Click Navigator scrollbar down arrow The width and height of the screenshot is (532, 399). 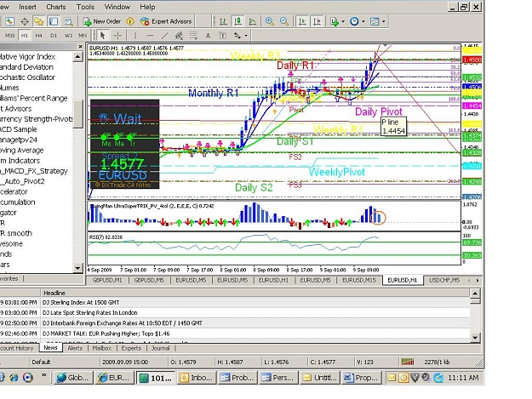coord(77,268)
